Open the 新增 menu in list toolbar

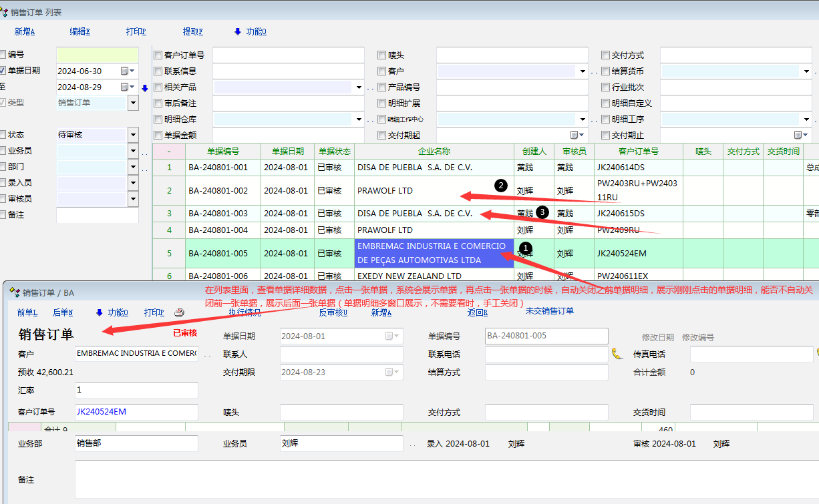point(25,31)
